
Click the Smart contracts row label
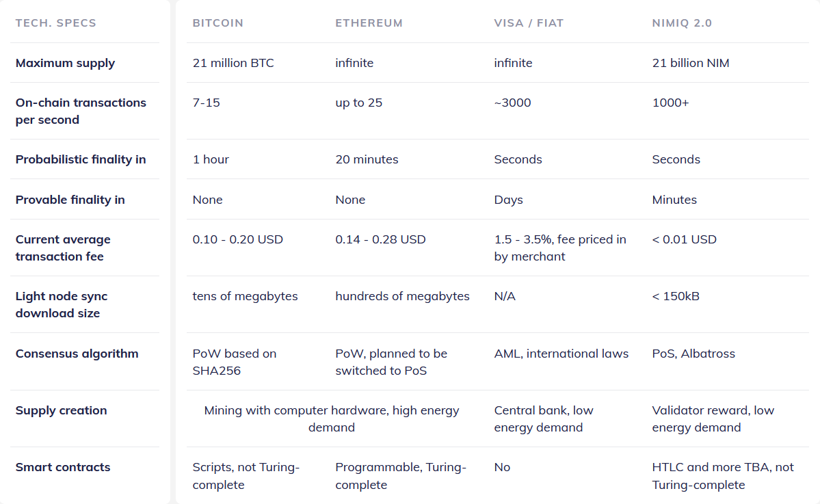point(63,467)
